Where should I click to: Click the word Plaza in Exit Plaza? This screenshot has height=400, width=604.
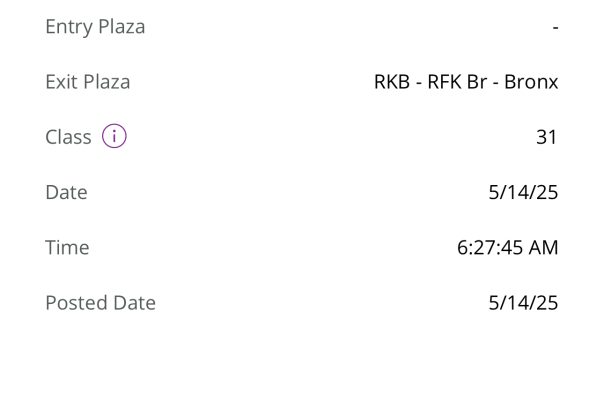[107, 82]
